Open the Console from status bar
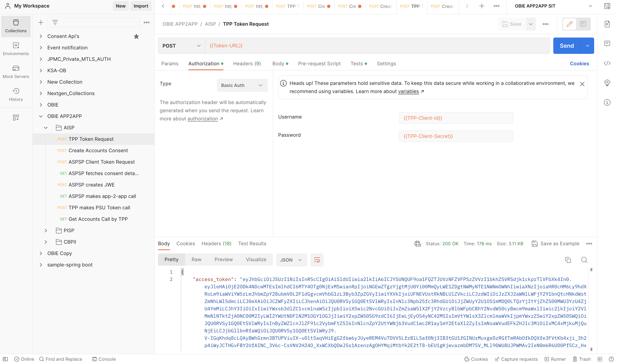617x364 pixels. click(104, 359)
